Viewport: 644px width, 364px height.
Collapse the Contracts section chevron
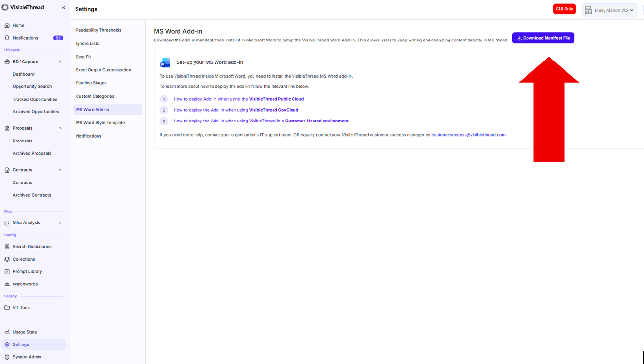(60, 170)
